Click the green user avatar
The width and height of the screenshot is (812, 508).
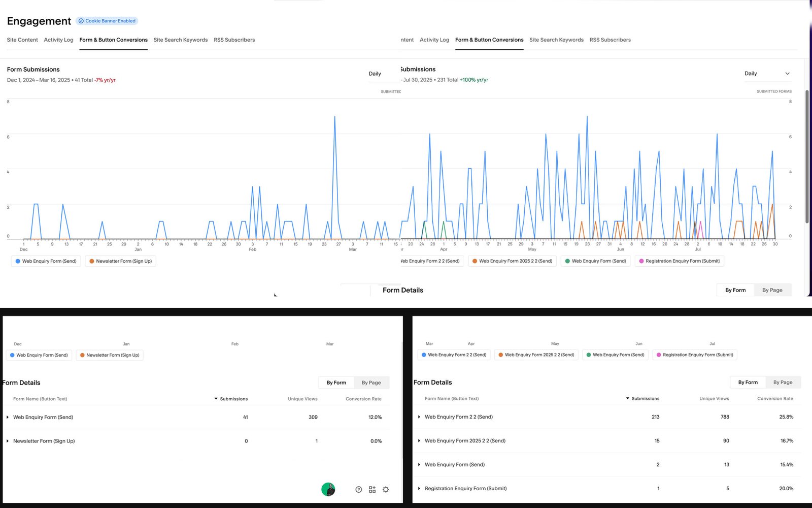tap(328, 489)
